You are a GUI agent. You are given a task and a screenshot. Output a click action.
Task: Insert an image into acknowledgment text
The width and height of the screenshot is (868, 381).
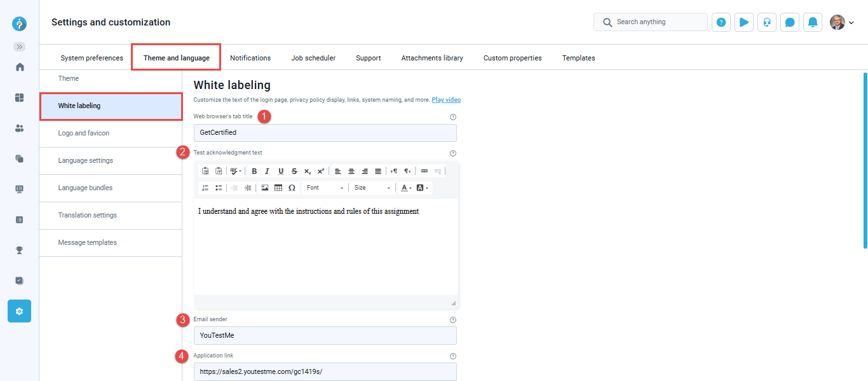click(x=265, y=188)
